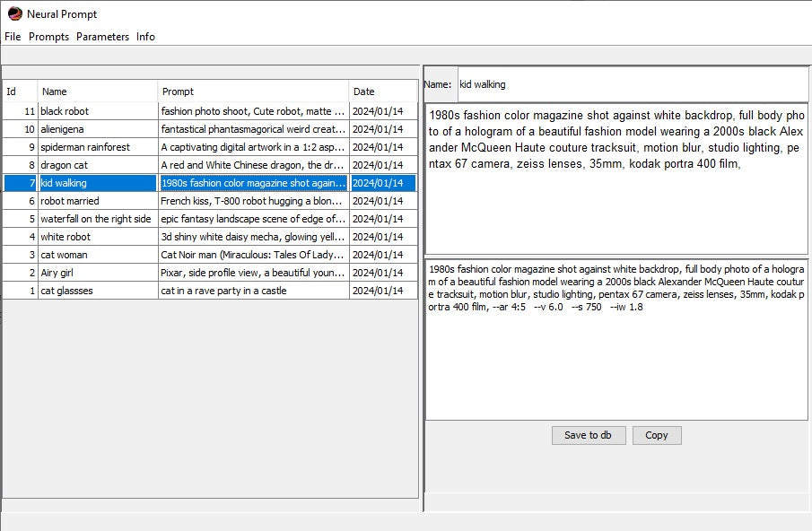
Task: Open the Parameters menu
Action: click(x=102, y=37)
